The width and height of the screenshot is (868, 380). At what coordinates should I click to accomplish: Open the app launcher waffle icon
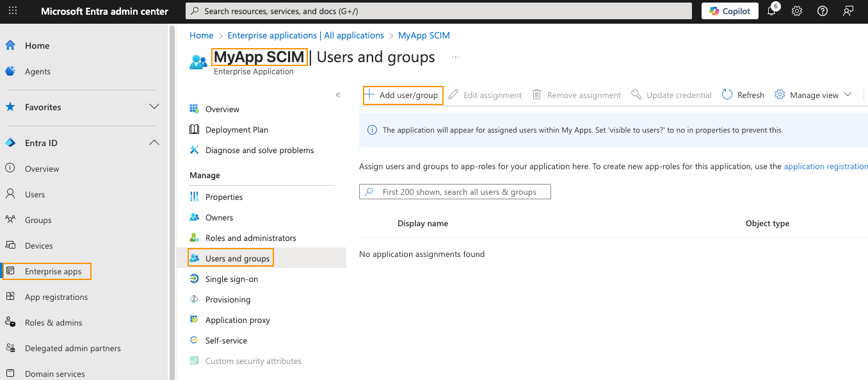[13, 11]
